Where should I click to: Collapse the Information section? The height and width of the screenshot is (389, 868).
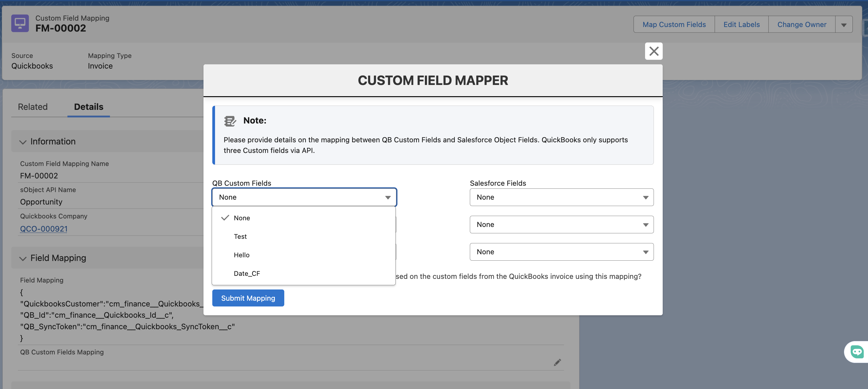22,142
